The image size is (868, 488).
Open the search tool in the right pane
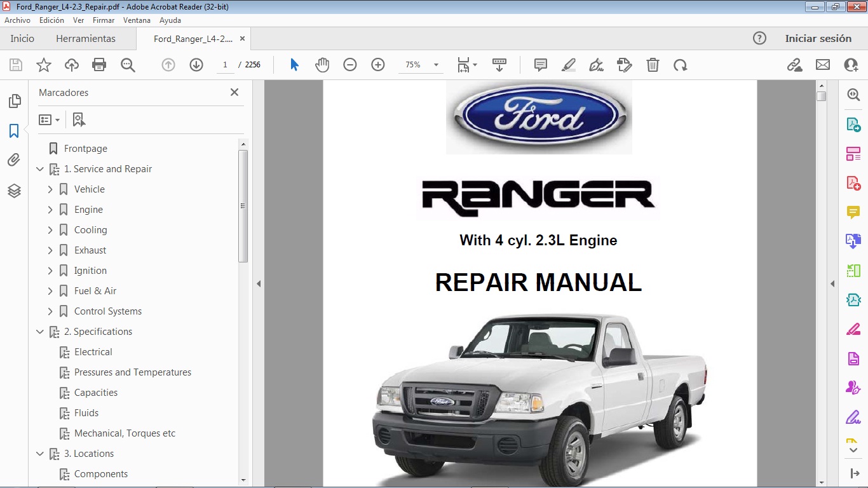853,95
